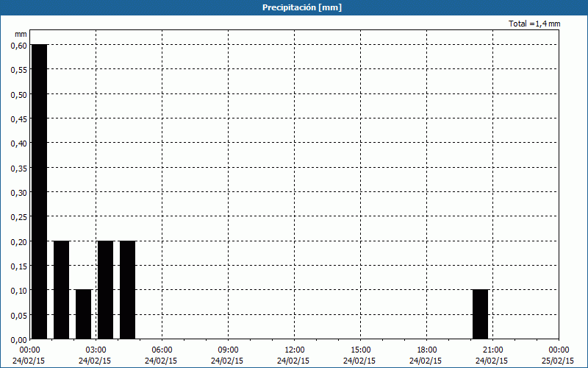
Task: Click the 'Precipitación [mm]' chart title
Action: 302,7
